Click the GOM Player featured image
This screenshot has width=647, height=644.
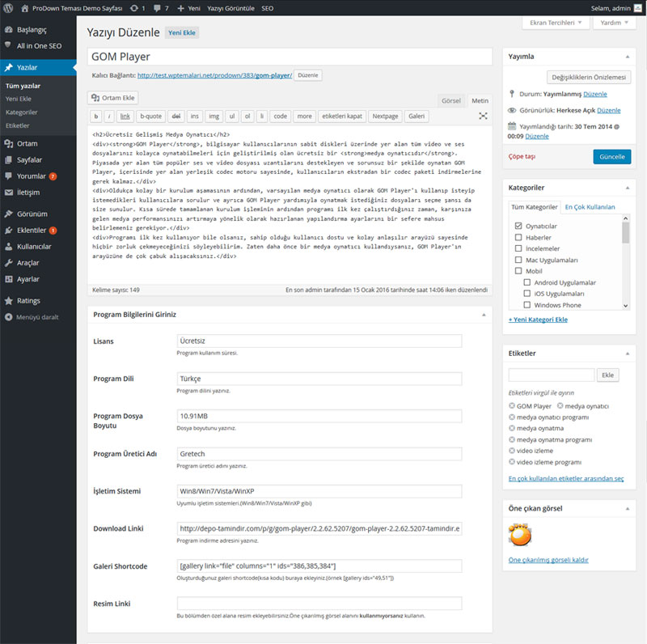(x=520, y=535)
